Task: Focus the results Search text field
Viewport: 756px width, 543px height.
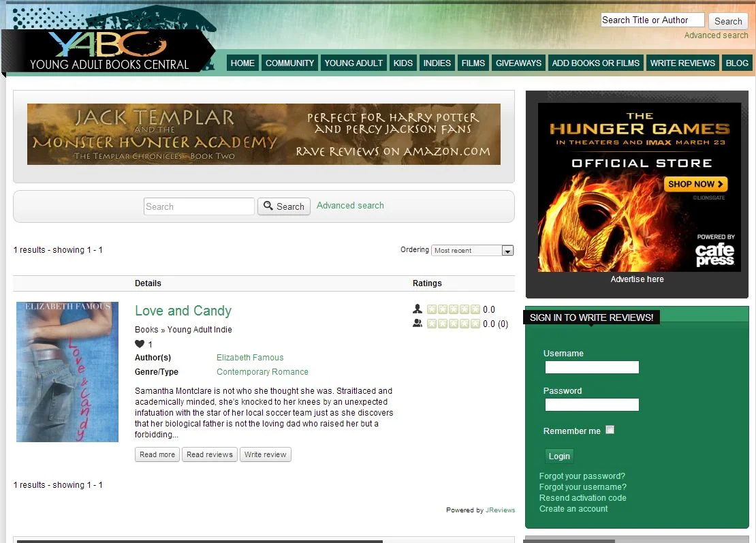Action: pos(199,206)
